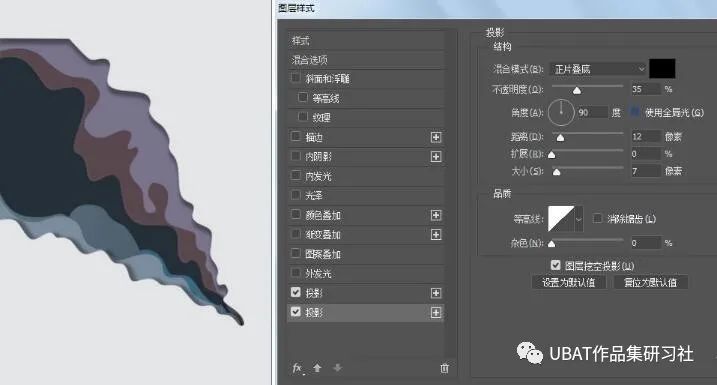
Task: Click the plus icon beside 颜色叠加
Action: [x=436, y=215]
